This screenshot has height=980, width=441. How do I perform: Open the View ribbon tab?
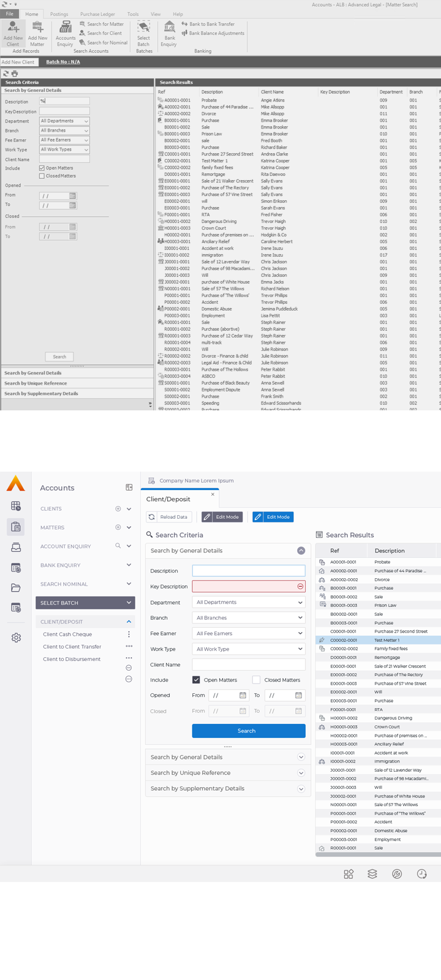point(156,14)
